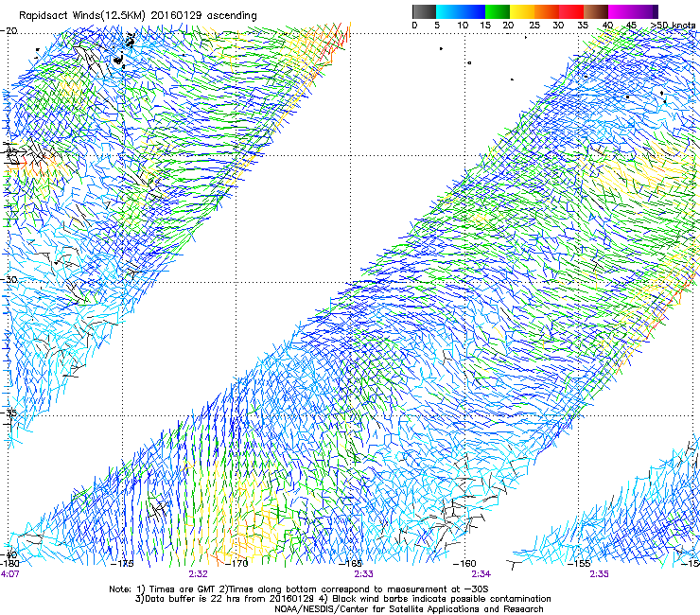Screen dimensions: 700x615
Task: Select the yellow 20-25 knots legend swatch
Action: point(522,11)
